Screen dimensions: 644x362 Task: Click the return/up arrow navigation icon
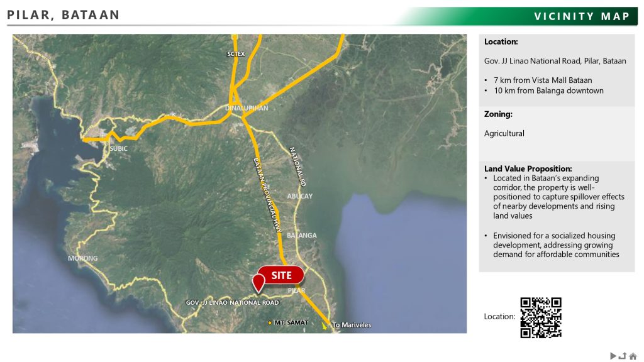tap(623, 356)
